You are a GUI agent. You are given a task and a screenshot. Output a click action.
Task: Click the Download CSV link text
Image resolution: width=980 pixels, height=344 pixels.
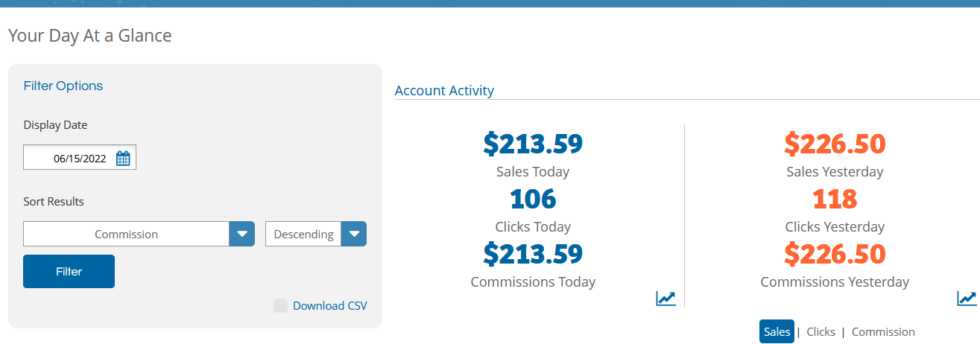click(330, 305)
